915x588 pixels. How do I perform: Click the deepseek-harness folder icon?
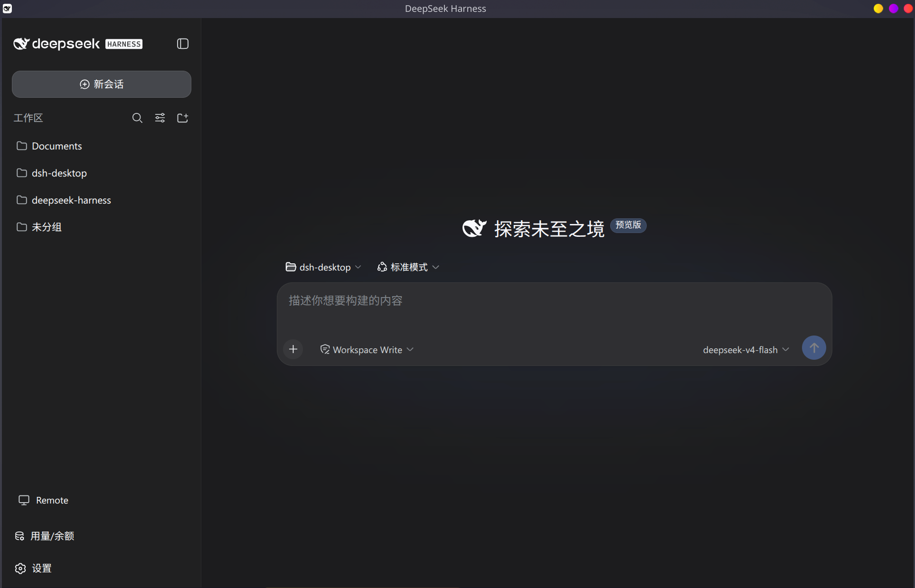pyautogui.click(x=22, y=200)
